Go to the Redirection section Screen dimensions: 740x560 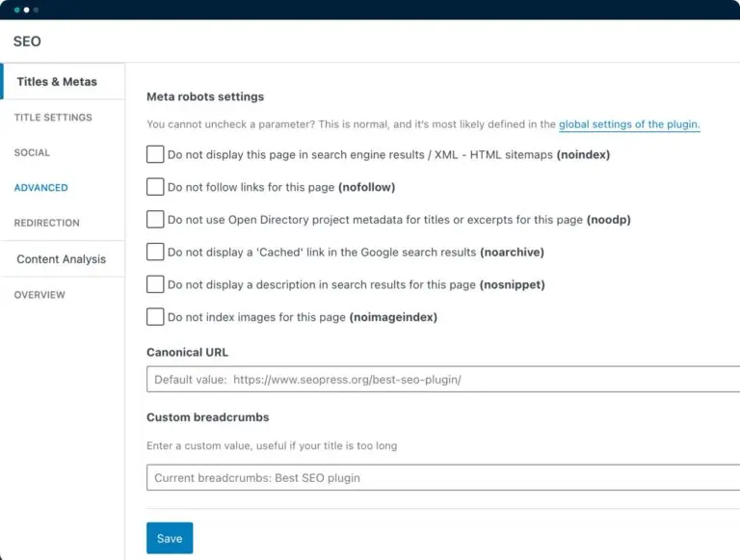(x=46, y=223)
